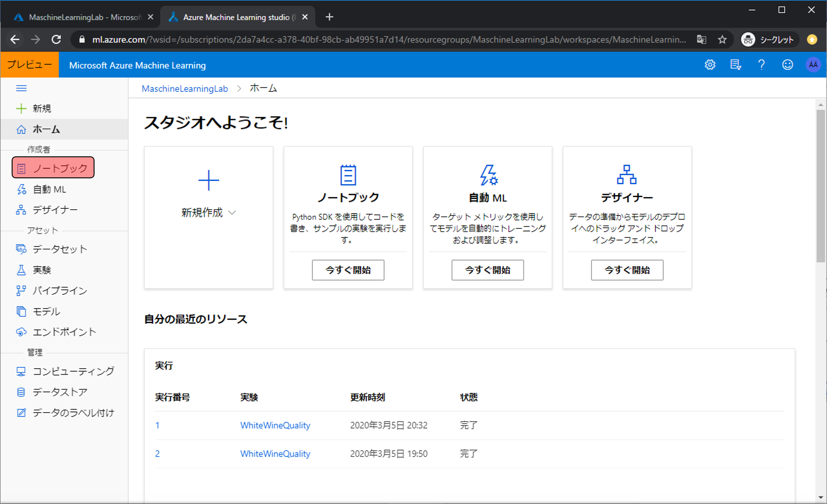Click the デザイナー diagram icon in card
Image resolution: width=827 pixels, height=504 pixels.
(x=626, y=175)
